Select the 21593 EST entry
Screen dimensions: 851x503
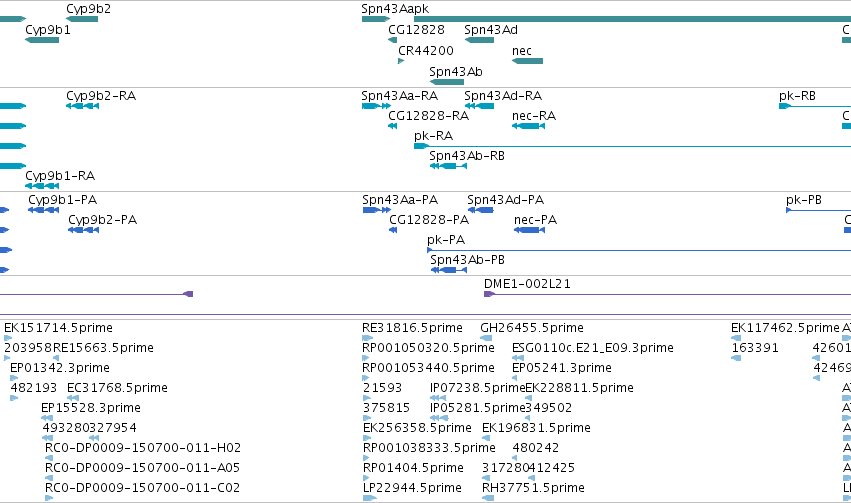click(x=366, y=398)
